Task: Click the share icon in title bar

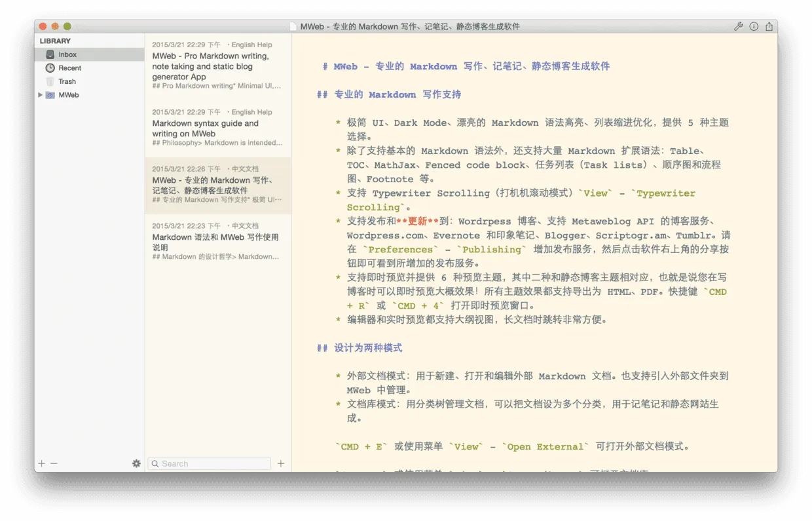Action: pos(769,27)
